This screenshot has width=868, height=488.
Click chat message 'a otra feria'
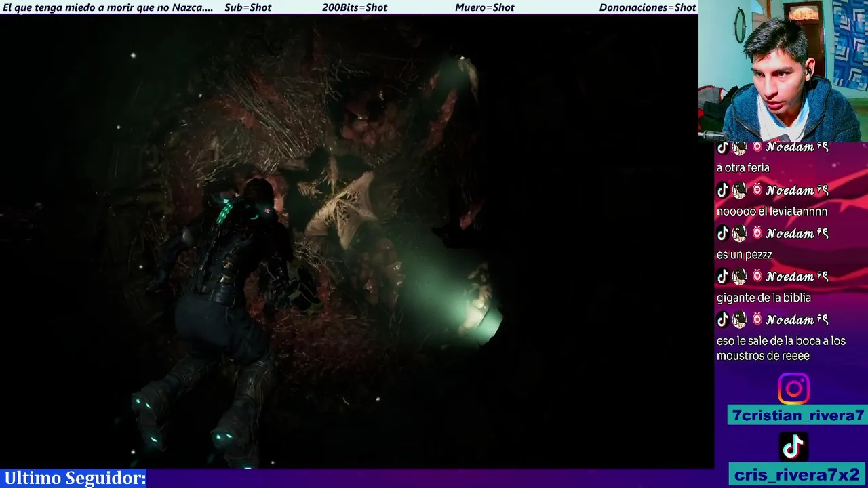tap(743, 168)
